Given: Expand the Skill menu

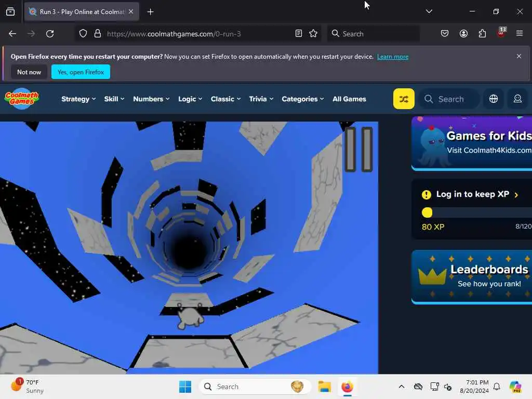Looking at the screenshot, I should coord(114,99).
